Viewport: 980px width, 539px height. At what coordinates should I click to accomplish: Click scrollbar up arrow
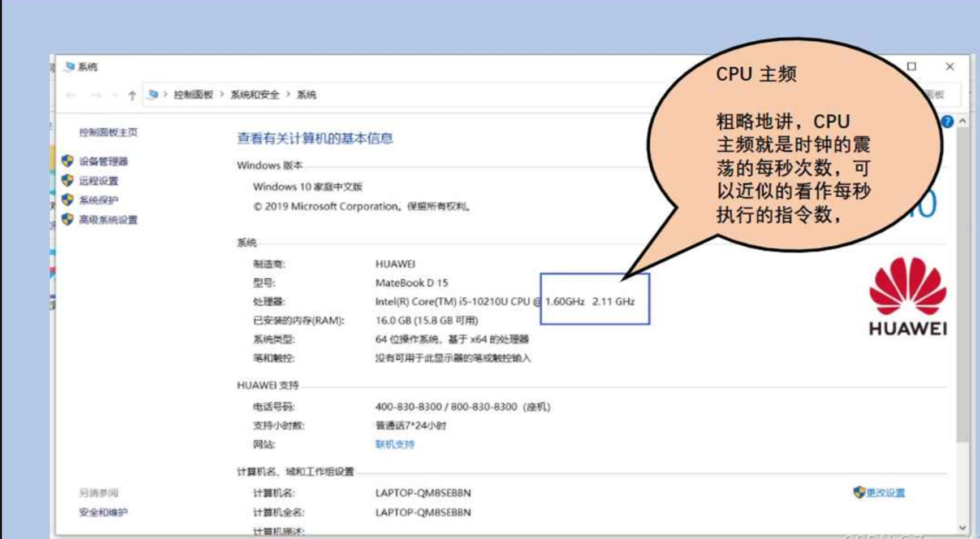pyautogui.click(x=962, y=121)
